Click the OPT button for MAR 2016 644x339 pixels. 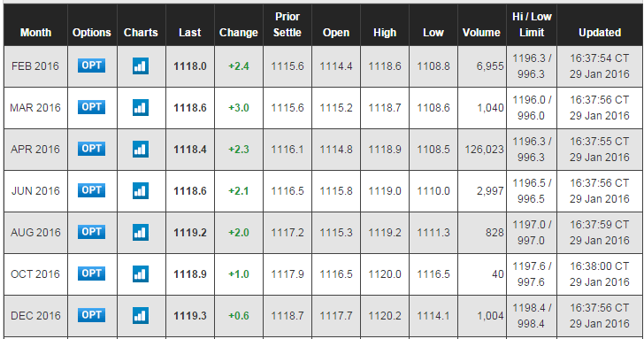(92, 107)
